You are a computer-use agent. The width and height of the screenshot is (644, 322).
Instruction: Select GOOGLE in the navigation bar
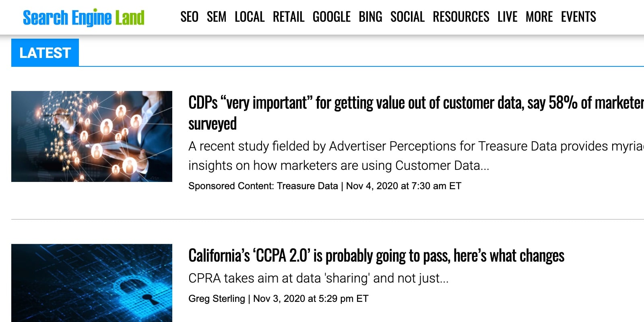coord(332,17)
